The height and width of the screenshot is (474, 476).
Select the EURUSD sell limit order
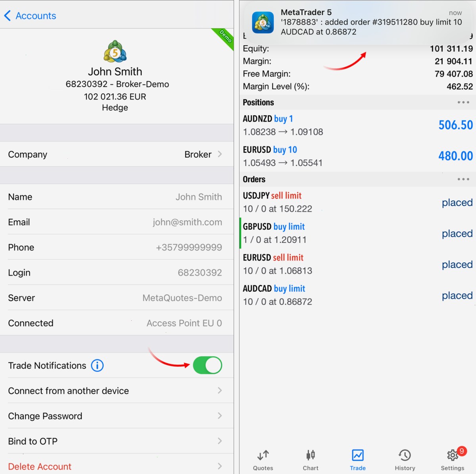click(358, 264)
